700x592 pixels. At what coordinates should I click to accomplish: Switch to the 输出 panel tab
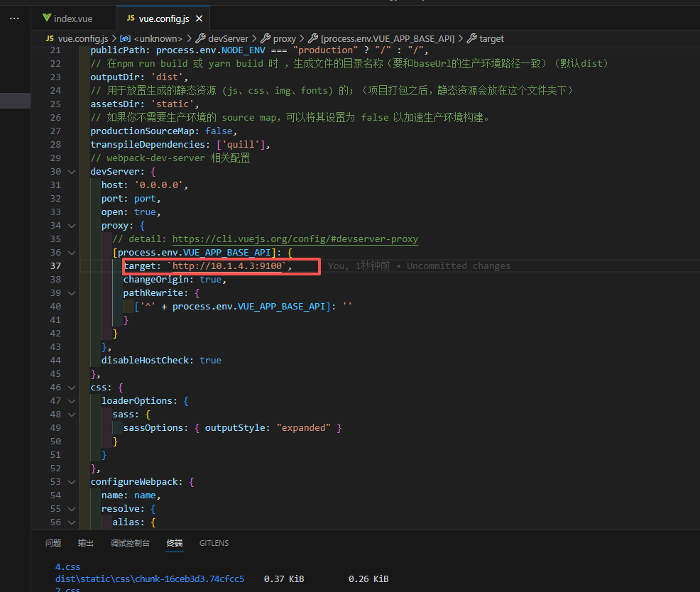tap(86, 543)
